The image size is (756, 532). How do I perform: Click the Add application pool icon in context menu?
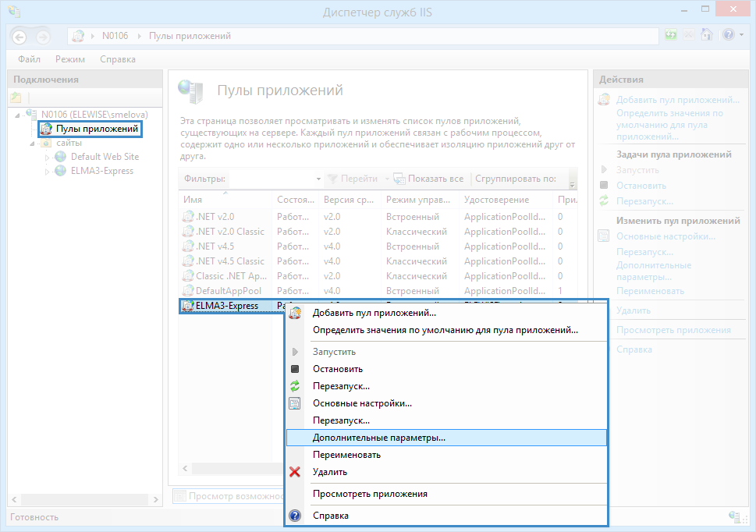coord(295,314)
